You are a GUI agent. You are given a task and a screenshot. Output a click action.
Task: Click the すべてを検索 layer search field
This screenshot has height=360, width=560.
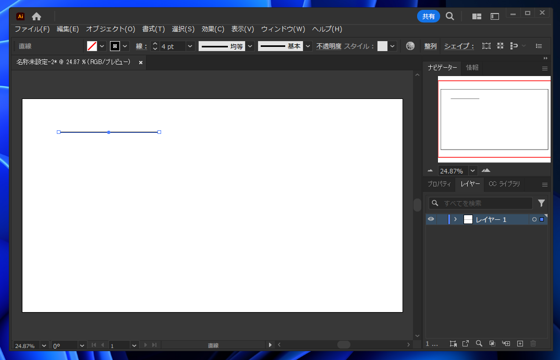(x=480, y=203)
